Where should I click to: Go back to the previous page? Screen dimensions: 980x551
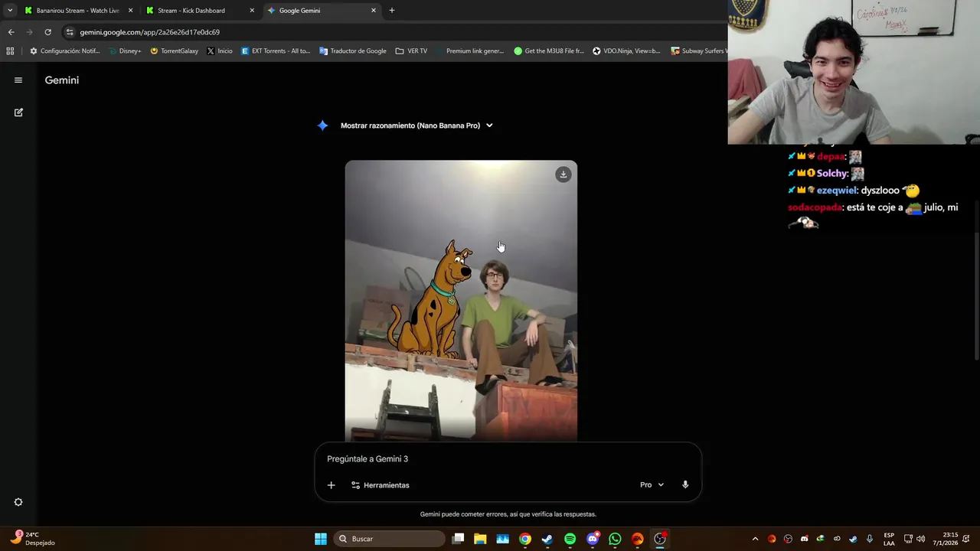pos(11,32)
